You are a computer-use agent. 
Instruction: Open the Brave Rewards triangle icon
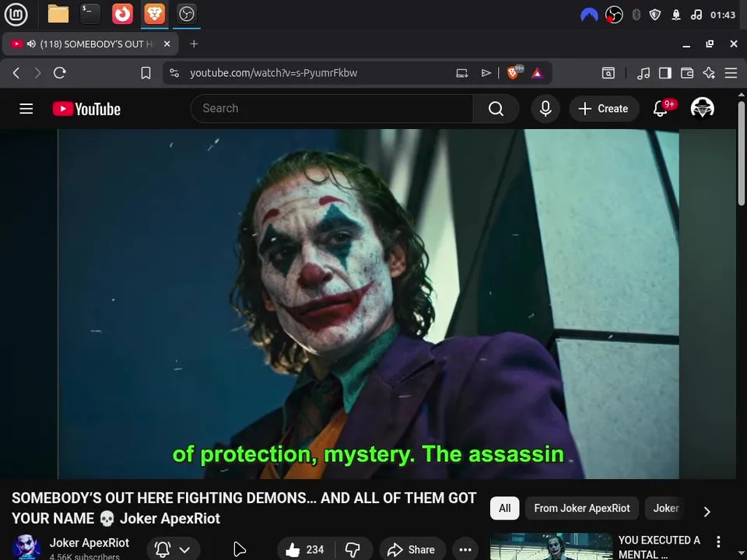tap(538, 73)
